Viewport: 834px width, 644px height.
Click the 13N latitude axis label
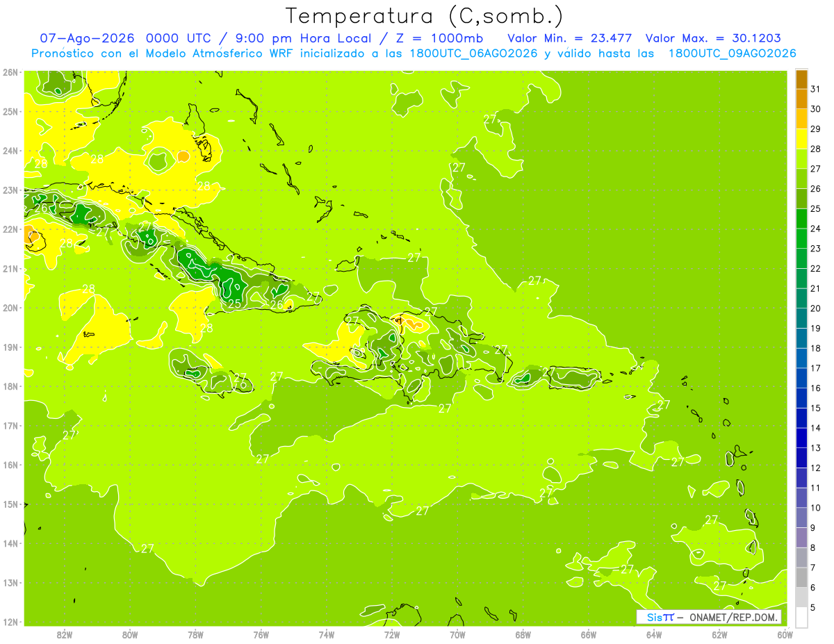coord(10,583)
